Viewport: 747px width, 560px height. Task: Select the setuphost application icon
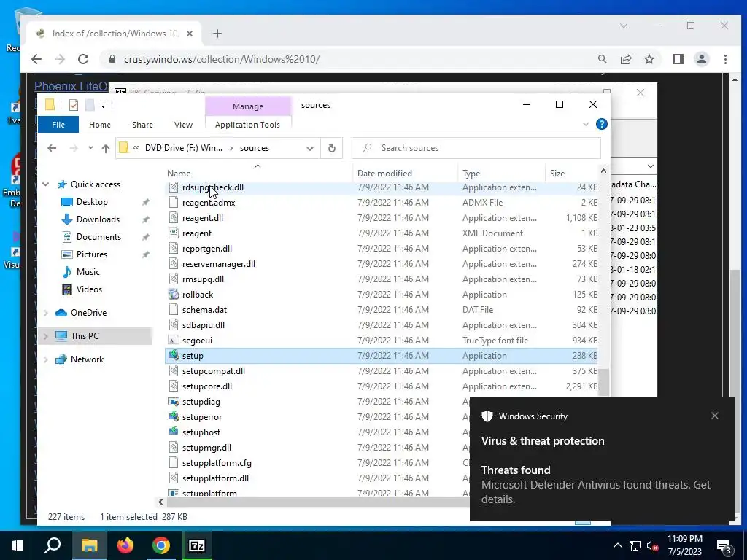[174, 432]
